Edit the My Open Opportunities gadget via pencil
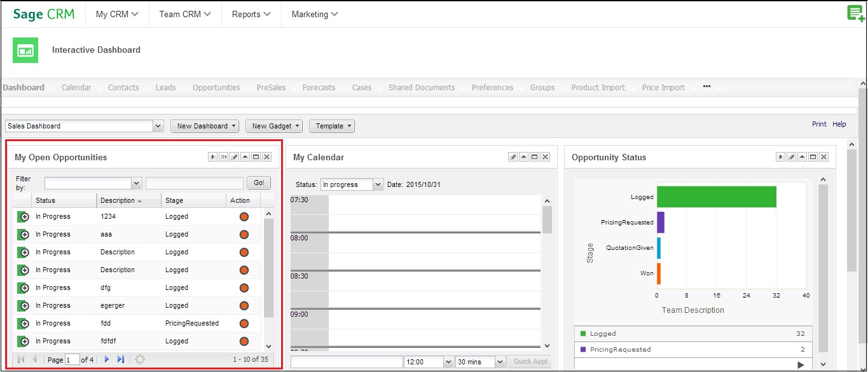The width and height of the screenshot is (868, 372). tap(234, 157)
